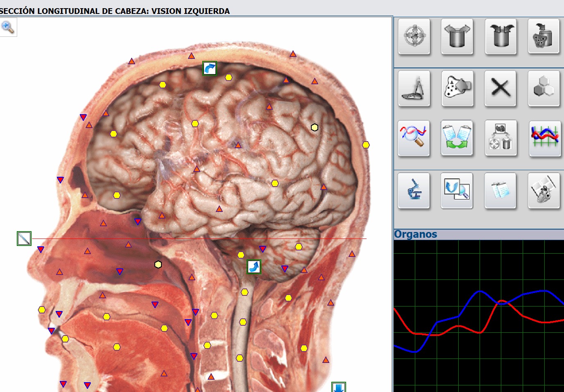564x392 pixels.
Task: Select the white hexagon marker on the brain
Action: click(x=315, y=128)
